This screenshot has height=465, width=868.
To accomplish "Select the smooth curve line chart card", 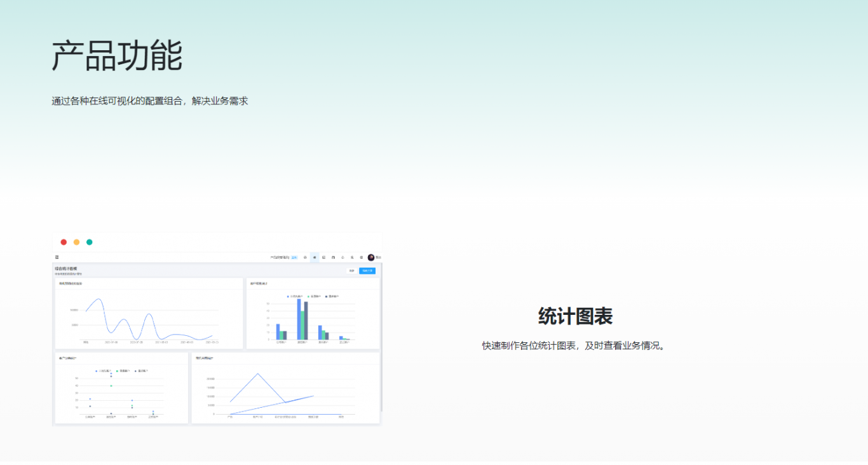I will (149, 314).
